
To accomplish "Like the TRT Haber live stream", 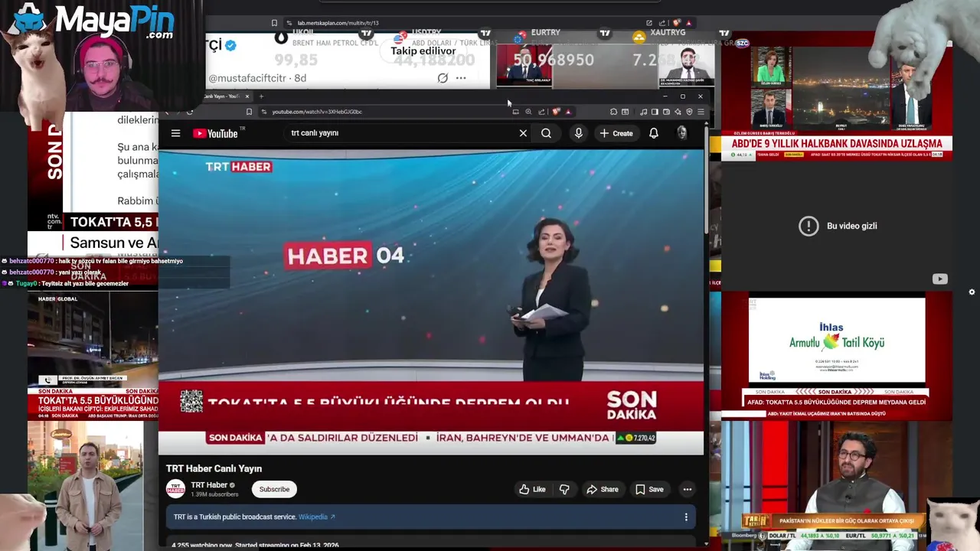I will click(532, 490).
